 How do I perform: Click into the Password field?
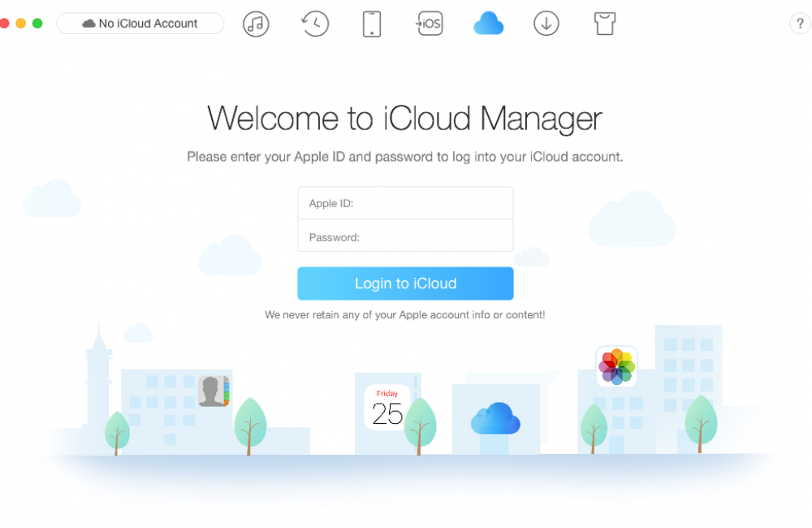405,236
